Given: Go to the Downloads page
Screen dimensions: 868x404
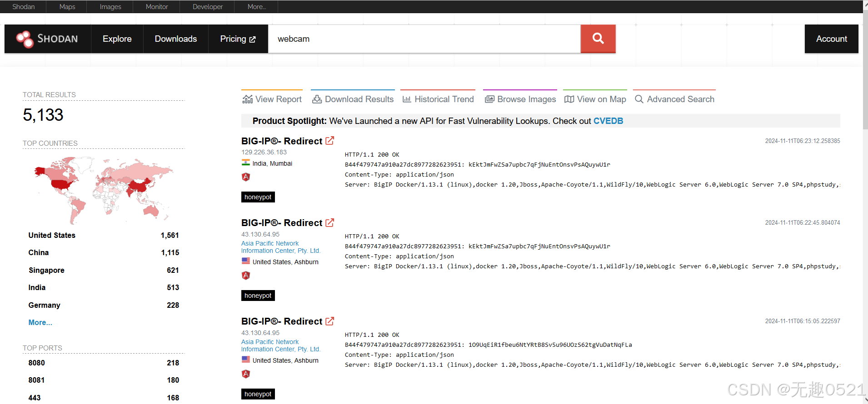Looking at the screenshot, I should (x=176, y=39).
